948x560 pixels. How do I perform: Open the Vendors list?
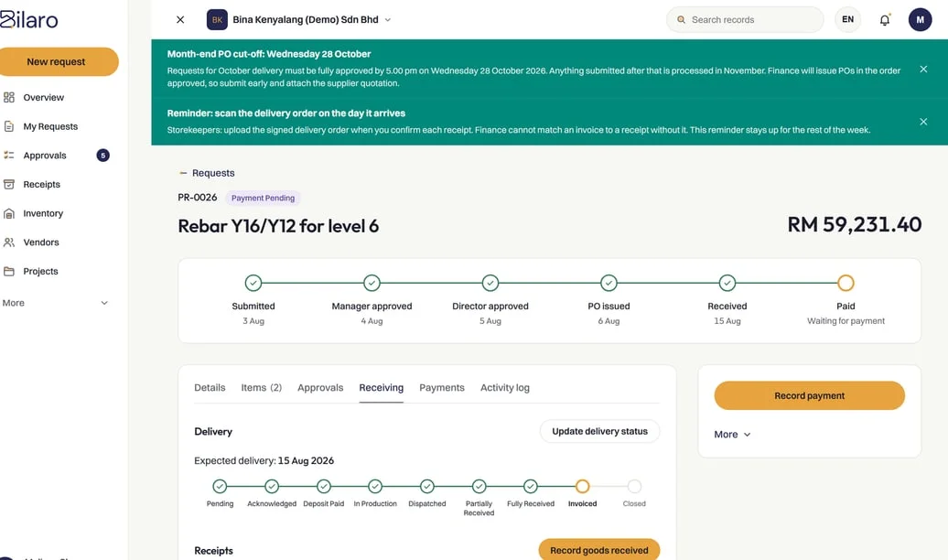(41, 242)
